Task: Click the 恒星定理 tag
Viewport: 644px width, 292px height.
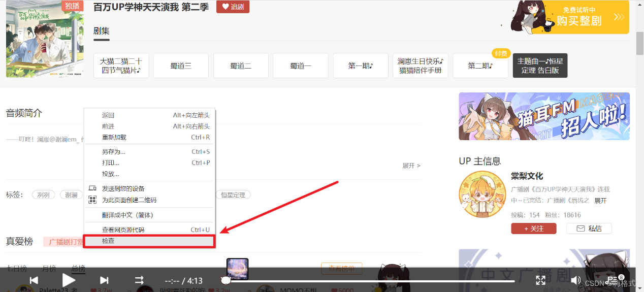Action: [233, 194]
